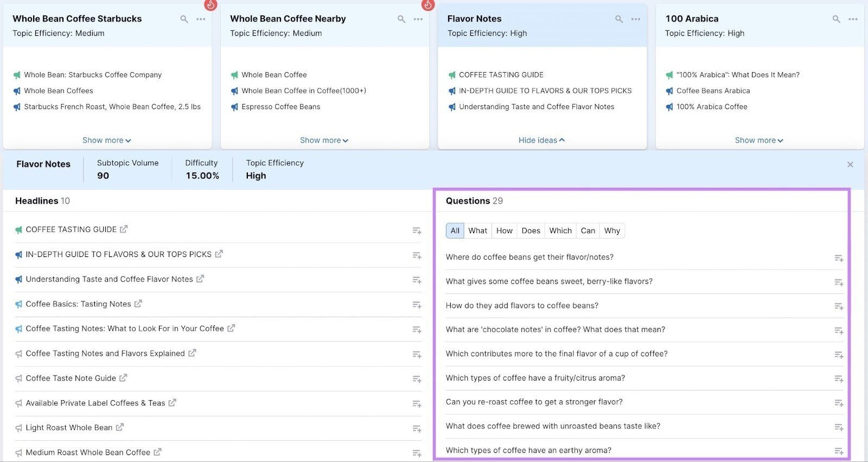Filter questions by Does
Image resolution: width=868 pixels, height=462 pixels.
point(531,230)
